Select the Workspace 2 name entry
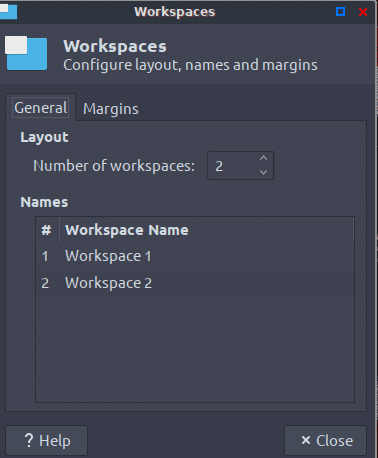This screenshot has height=458, width=378. pyautogui.click(x=108, y=283)
